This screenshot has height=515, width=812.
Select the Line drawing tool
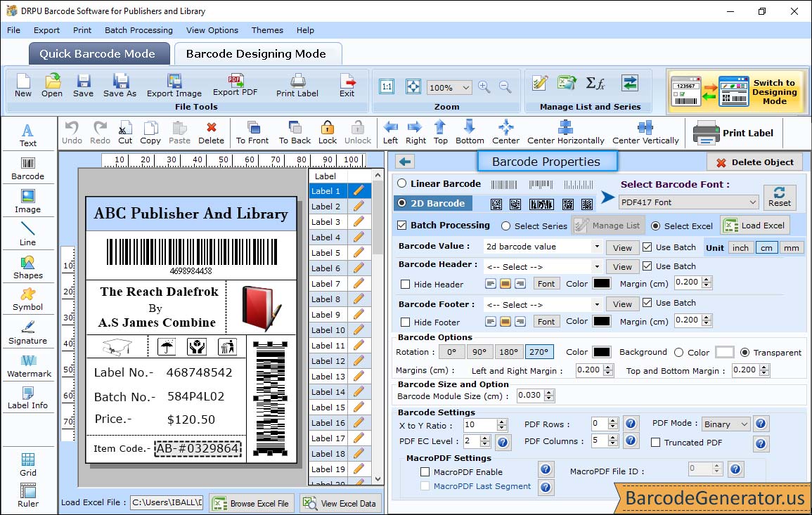[x=28, y=234]
